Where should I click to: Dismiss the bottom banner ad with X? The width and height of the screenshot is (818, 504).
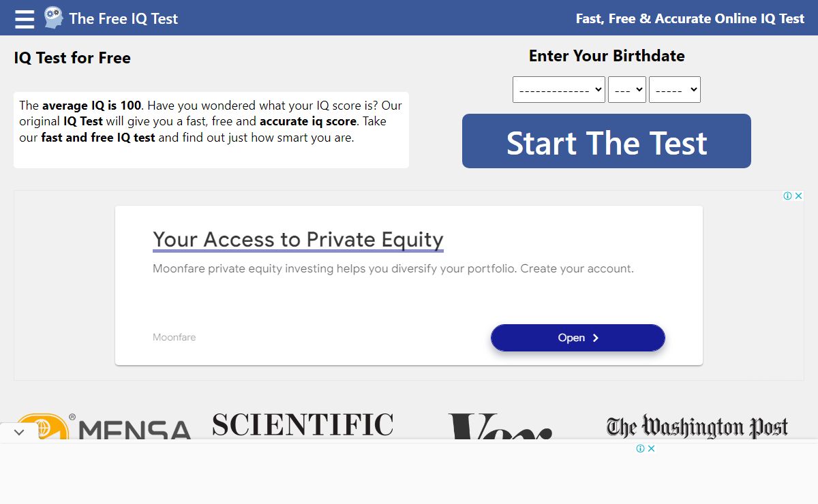pos(652,449)
